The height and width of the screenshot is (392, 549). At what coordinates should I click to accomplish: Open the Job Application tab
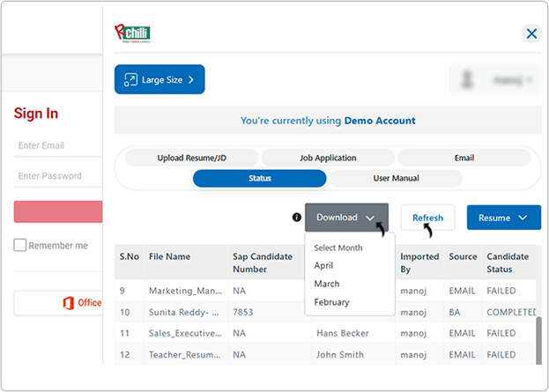[327, 158]
